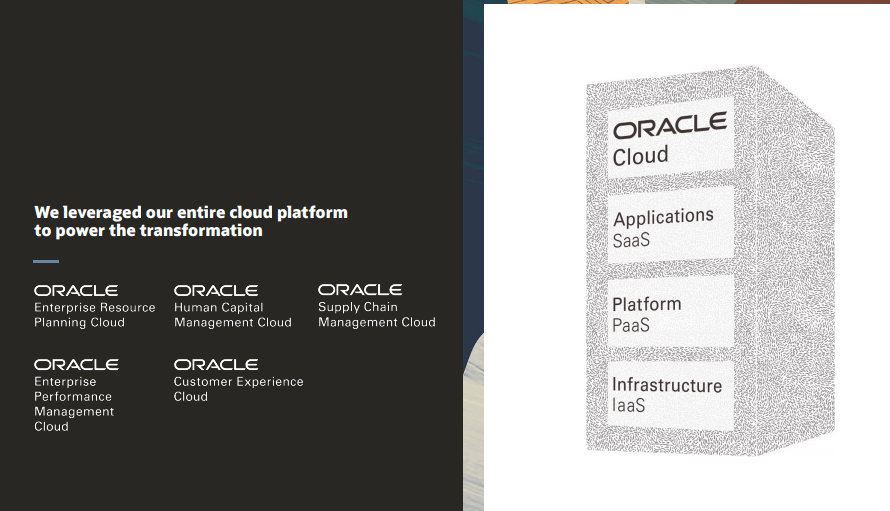890x511 pixels.
Task: Click the Oracle logo above Supply Chain Management Cloud
Action: pyautogui.click(x=360, y=290)
